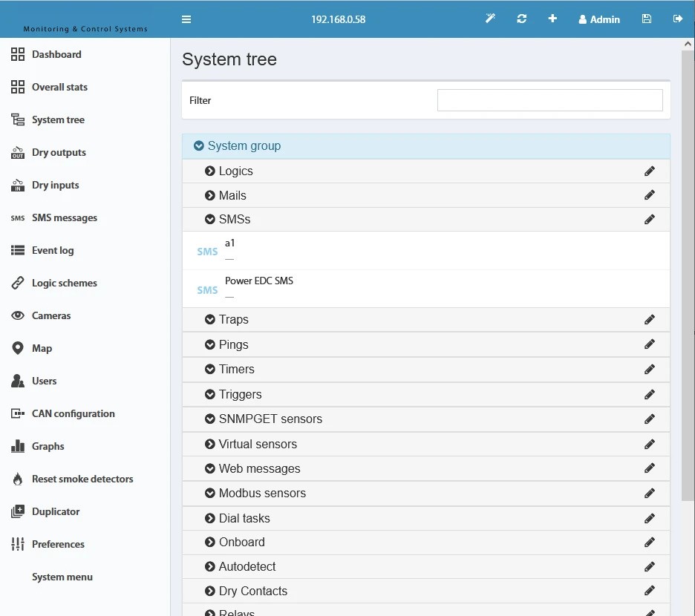Edit Logics group with pencil icon
The width and height of the screenshot is (695, 616).
click(x=650, y=171)
